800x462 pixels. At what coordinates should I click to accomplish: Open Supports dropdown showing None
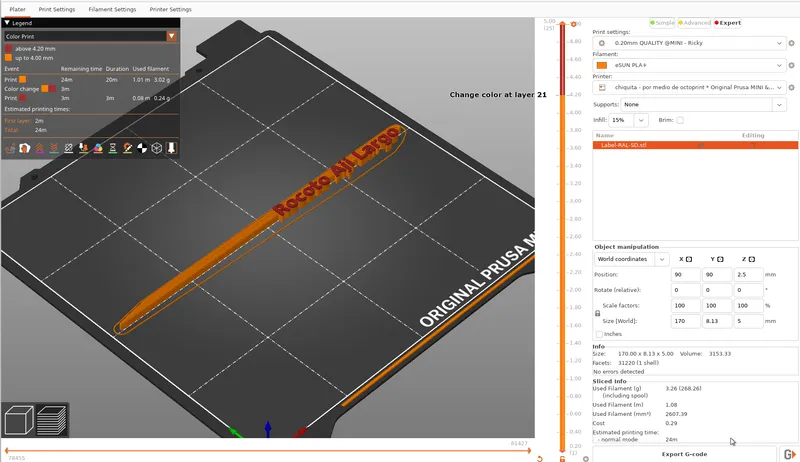pyautogui.click(x=703, y=105)
